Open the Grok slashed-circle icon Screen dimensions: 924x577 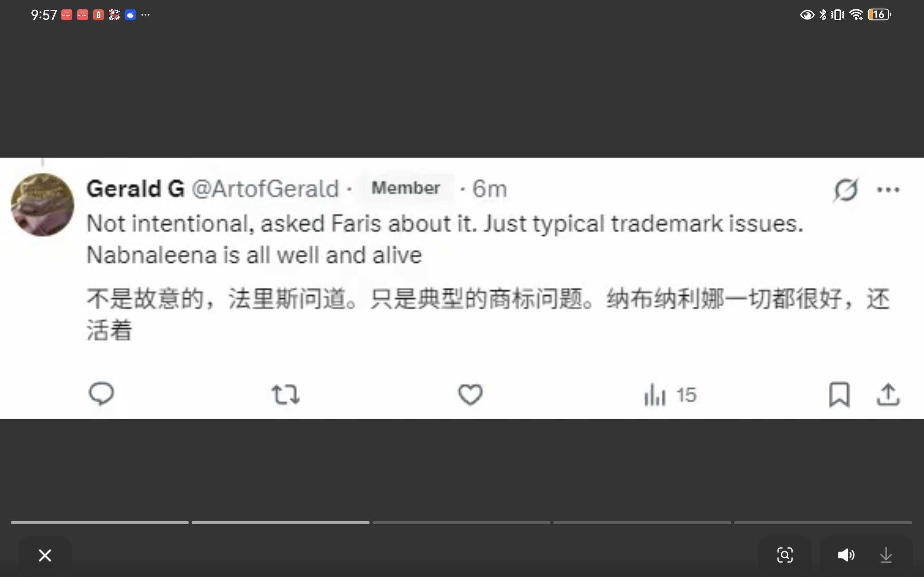click(846, 189)
